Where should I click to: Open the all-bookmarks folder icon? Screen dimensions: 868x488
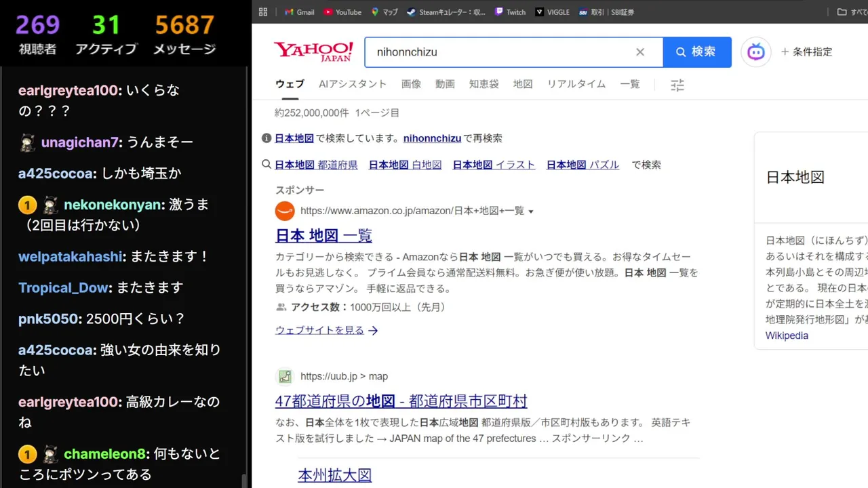click(x=842, y=12)
